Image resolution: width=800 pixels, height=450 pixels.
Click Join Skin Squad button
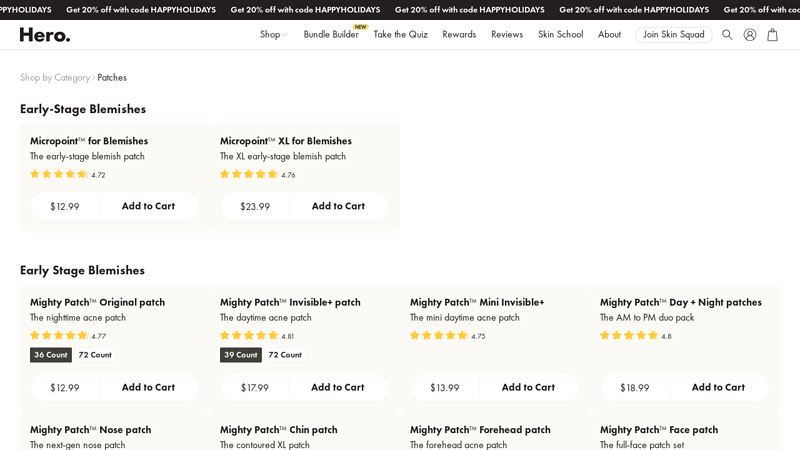click(673, 35)
